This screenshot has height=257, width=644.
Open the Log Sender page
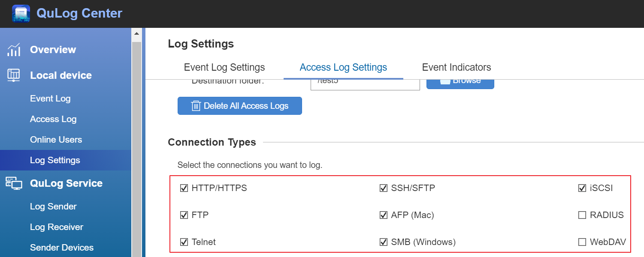coord(53,206)
